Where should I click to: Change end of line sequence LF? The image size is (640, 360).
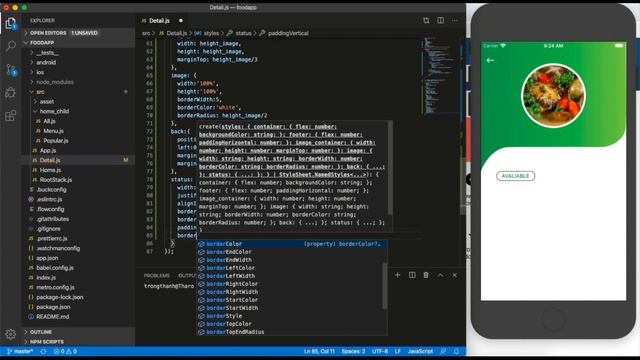[x=398, y=351]
